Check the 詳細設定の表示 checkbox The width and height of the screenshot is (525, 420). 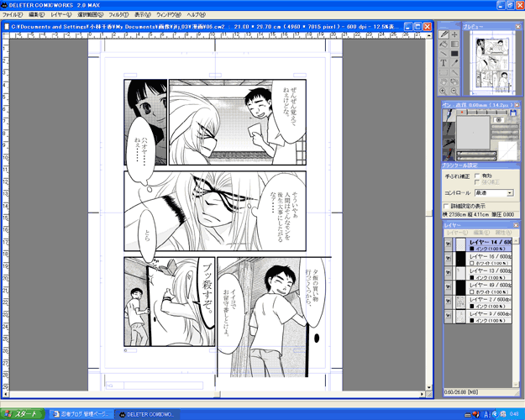(x=446, y=206)
